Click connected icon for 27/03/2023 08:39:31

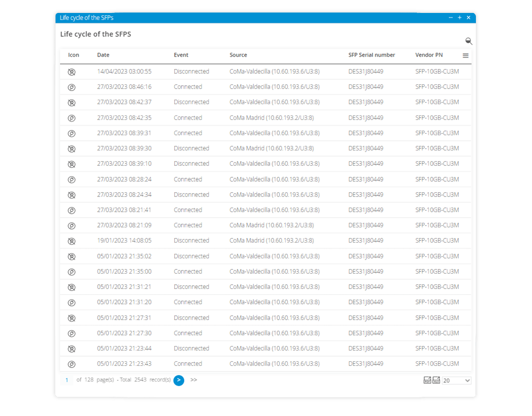click(71, 133)
